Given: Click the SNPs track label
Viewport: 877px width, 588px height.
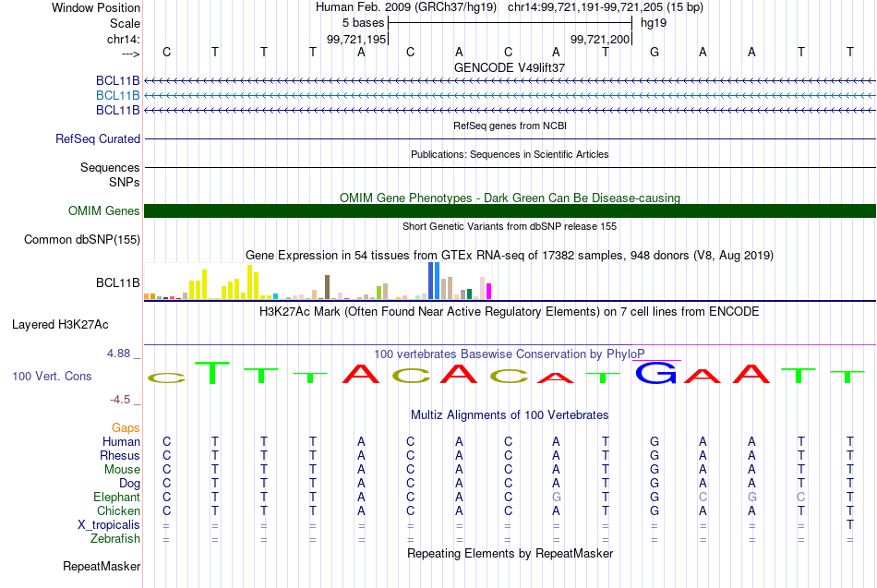Looking at the screenshot, I should point(125,183).
